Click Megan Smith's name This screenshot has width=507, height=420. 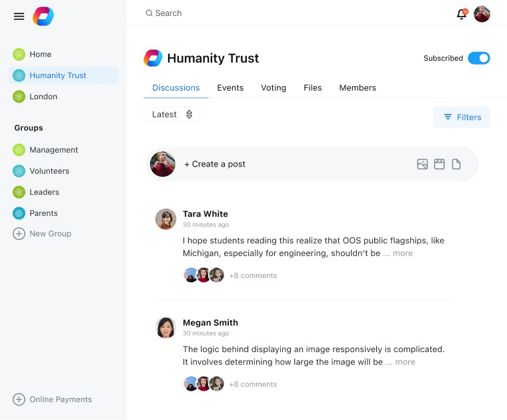tap(210, 323)
